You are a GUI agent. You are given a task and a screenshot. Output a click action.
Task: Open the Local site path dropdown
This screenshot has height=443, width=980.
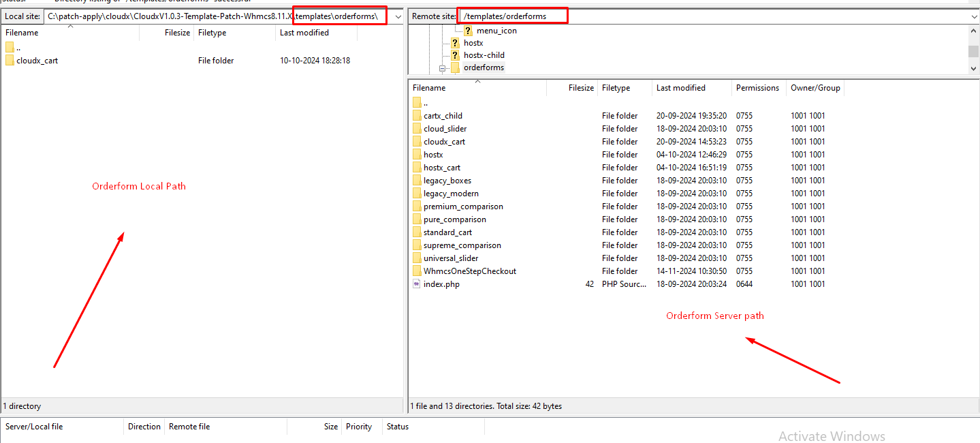coord(398,16)
